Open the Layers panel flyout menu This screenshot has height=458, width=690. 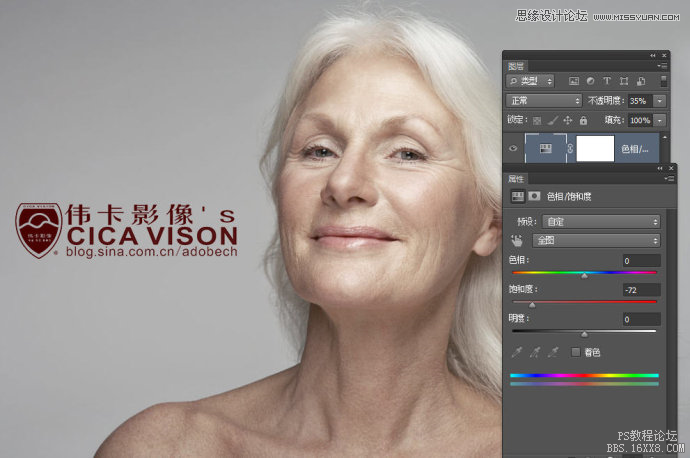(x=663, y=66)
